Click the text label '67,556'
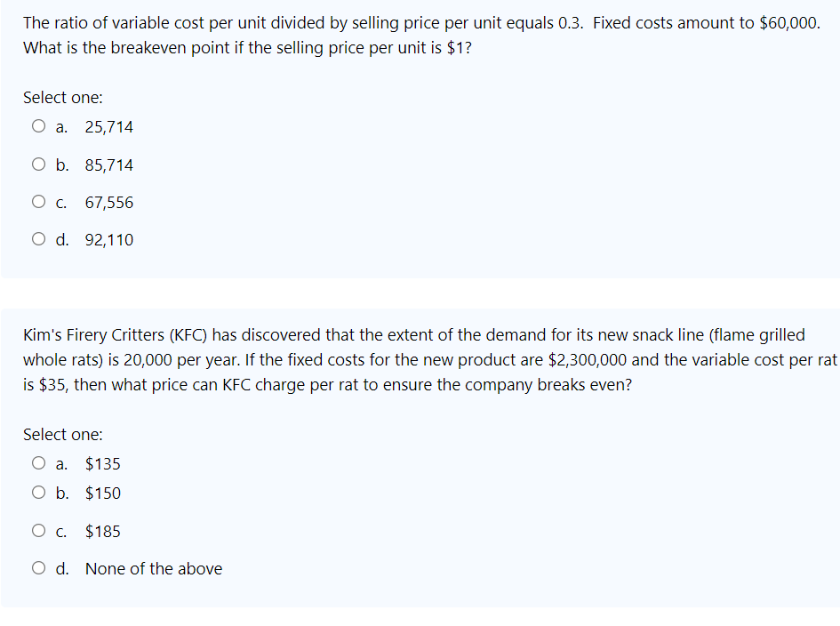The height and width of the screenshot is (626, 840). pos(108,202)
